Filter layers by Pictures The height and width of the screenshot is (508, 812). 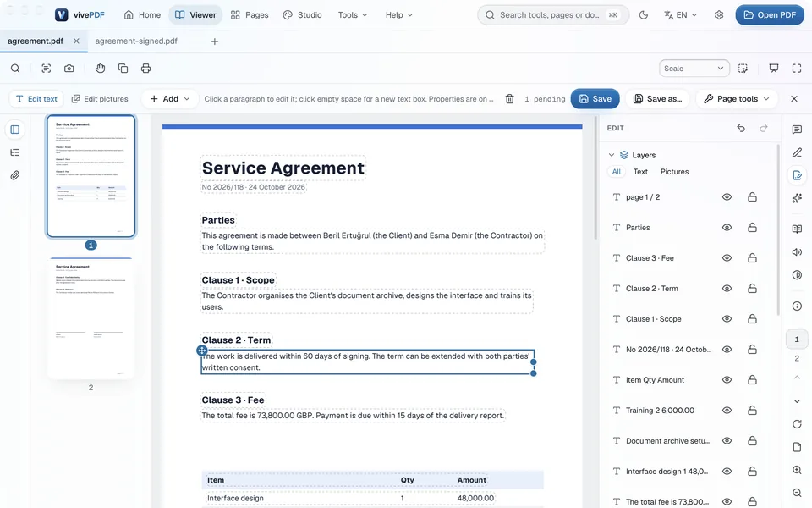click(x=674, y=172)
